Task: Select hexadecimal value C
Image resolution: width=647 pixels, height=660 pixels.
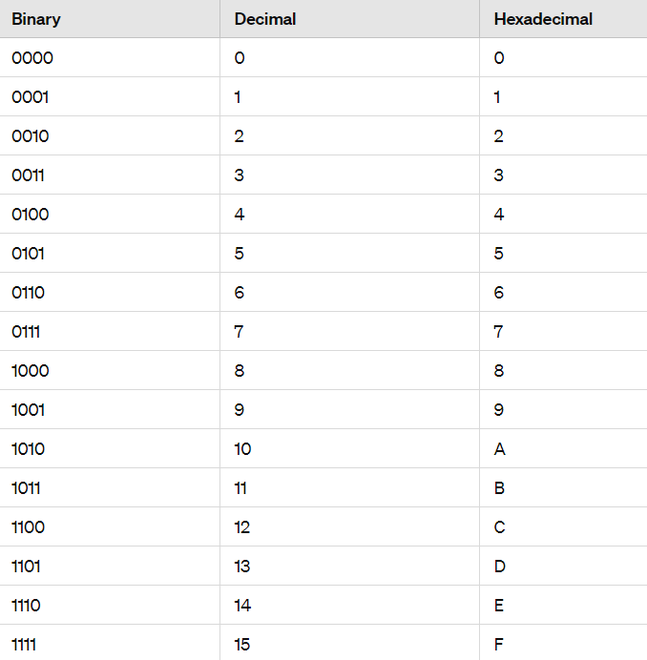Action: (x=500, y=527)
